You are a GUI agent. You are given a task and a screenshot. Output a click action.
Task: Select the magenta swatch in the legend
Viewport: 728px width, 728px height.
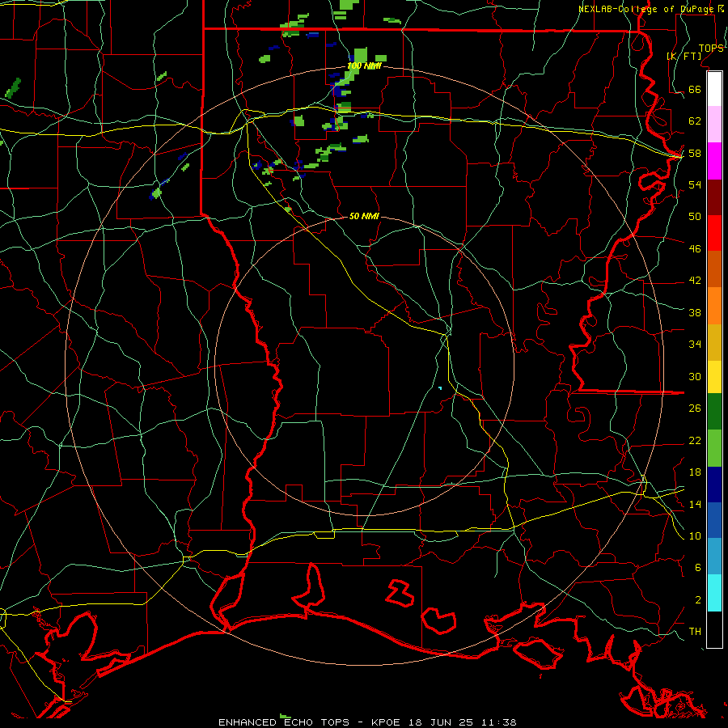click(714, 161)
